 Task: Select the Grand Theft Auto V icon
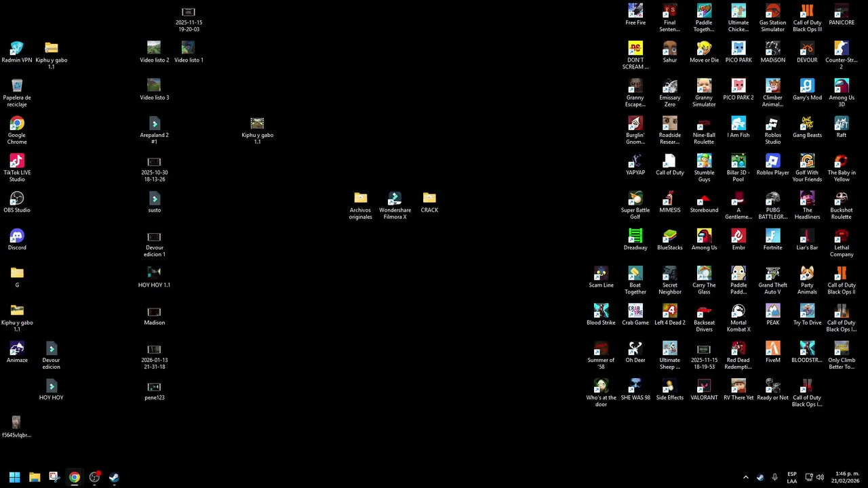click(772, 280)
